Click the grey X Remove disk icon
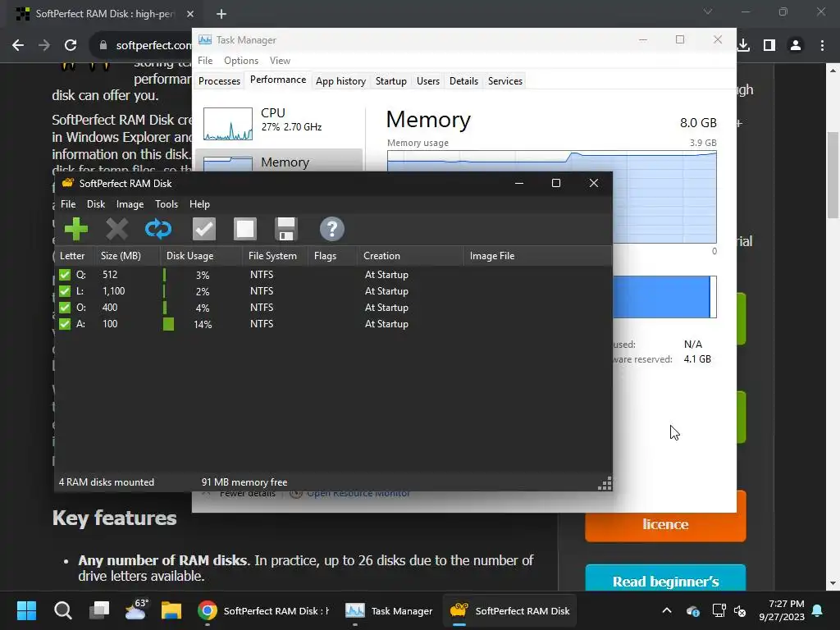 (x=116, y=230)
